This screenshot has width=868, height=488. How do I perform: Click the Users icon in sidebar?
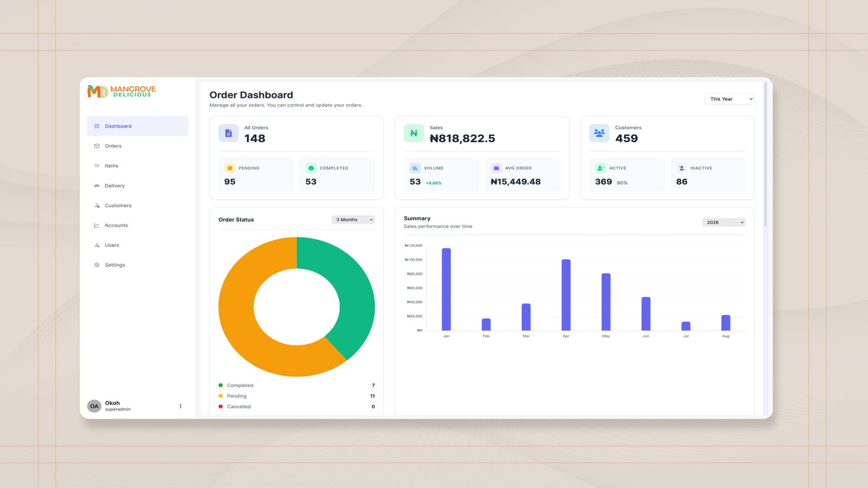[x=97, y=245]
